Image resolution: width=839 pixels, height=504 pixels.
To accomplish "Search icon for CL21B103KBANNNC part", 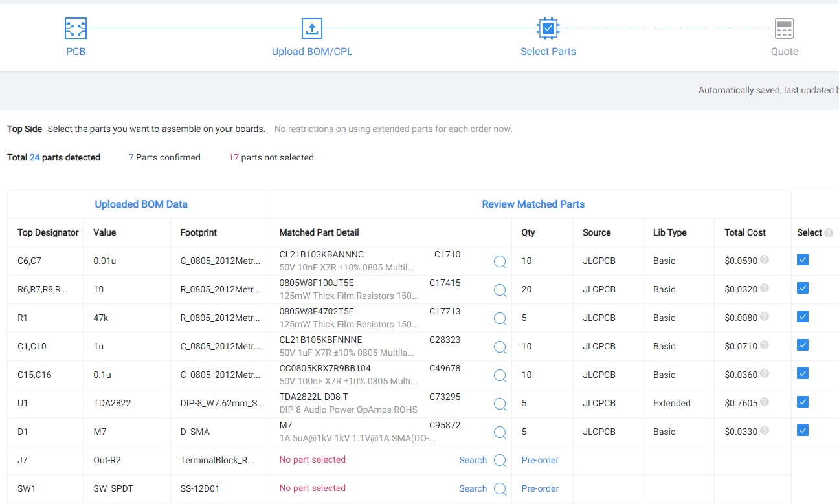I will pos(500,261).
